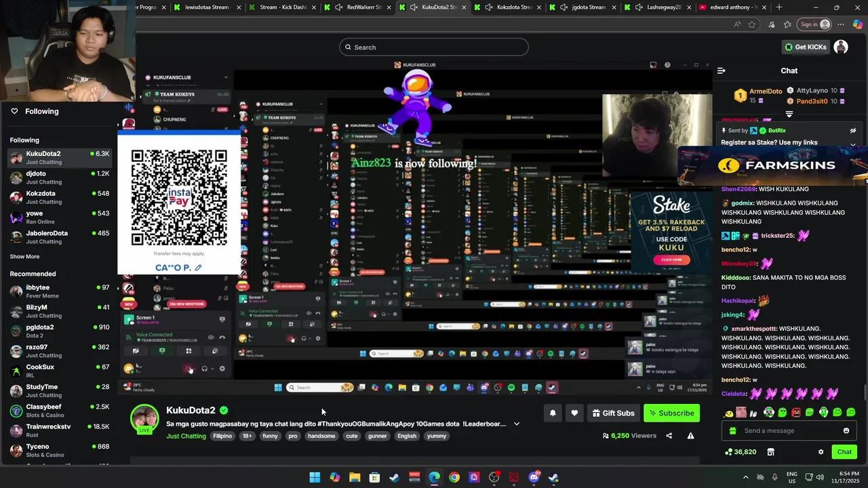Open the emoji picker in chat input
The height and width of the screenshot is (488, 868).
(x=846, y=430)
